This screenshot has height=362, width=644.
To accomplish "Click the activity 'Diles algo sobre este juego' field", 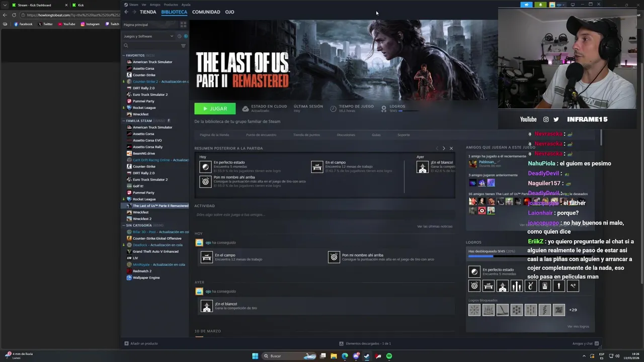I will tap(325, 215).
